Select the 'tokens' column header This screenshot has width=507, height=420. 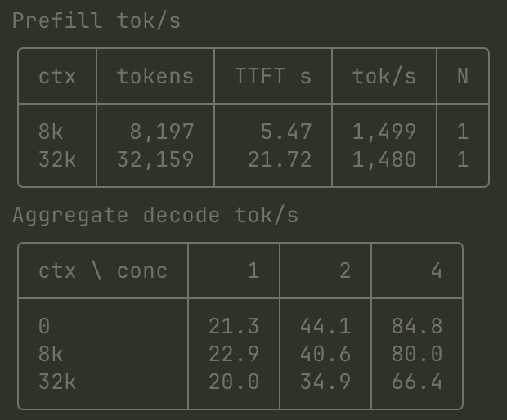(x=155, y=77)
